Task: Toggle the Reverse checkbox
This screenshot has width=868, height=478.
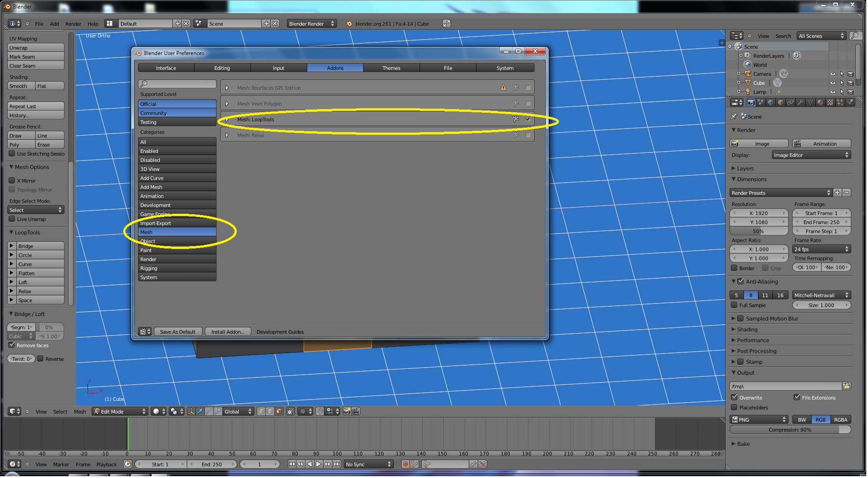Action: pos(40,359)
